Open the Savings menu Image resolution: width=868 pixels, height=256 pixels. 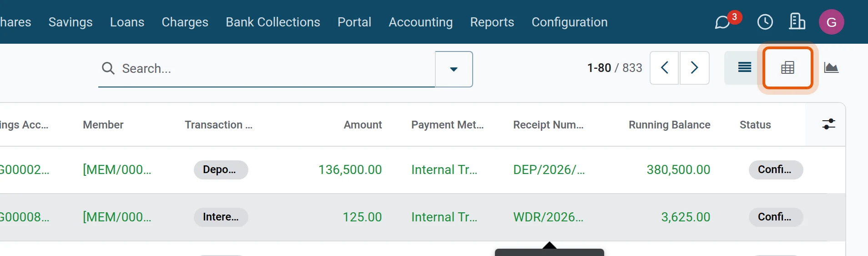coord(71,22)
